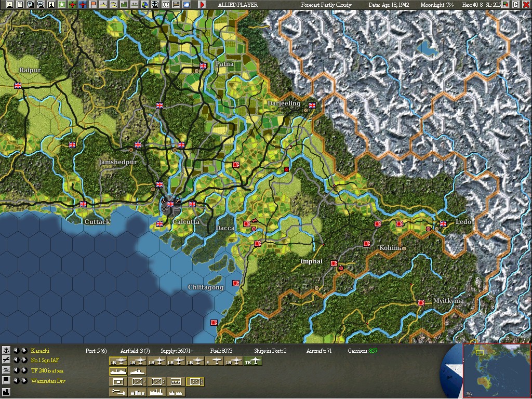
Task: Select the British flag at Calcutta
Action: [170, 204]
